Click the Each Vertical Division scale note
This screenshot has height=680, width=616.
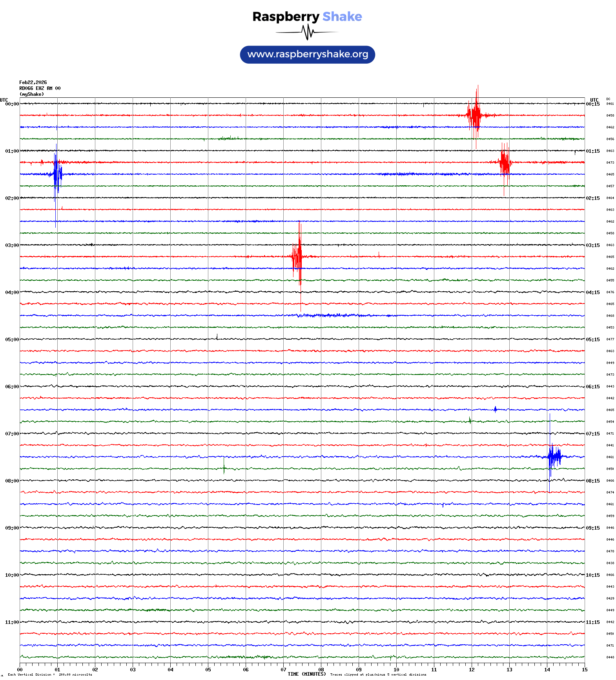point(50,675)
